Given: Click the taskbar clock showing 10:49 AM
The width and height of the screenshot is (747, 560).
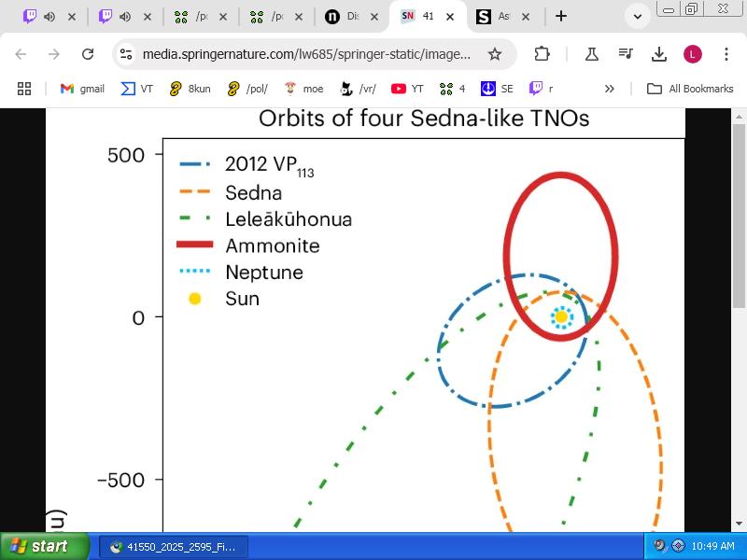Looking at the screenshot, I should 712,546.
